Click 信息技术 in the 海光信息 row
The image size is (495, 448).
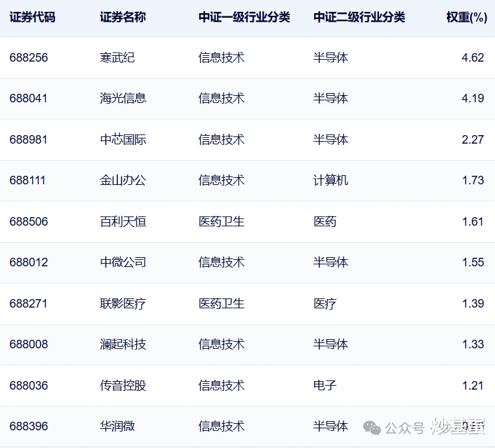coord(222,98)
